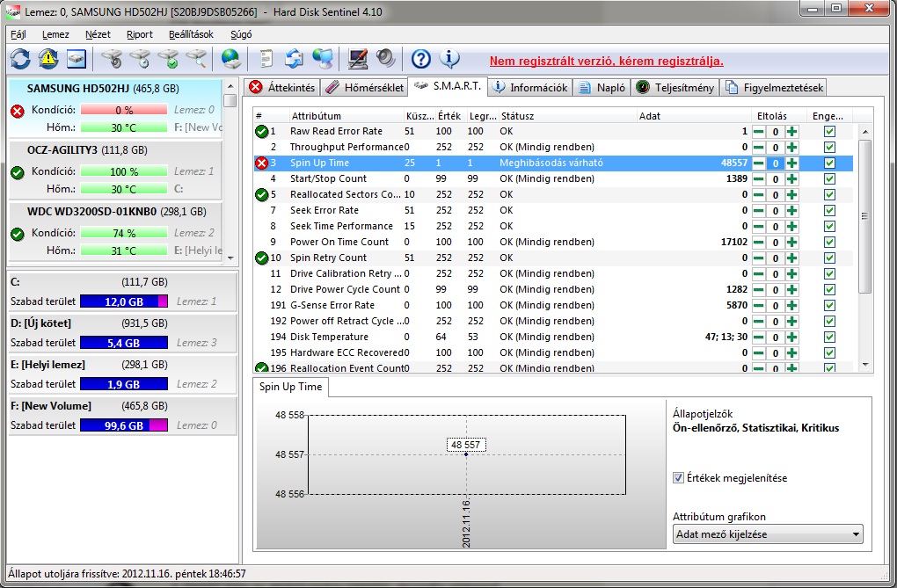The height and width of the screenshot is (588, 897).
Task: Open help with question mark icon
Action: pos(421,59)
